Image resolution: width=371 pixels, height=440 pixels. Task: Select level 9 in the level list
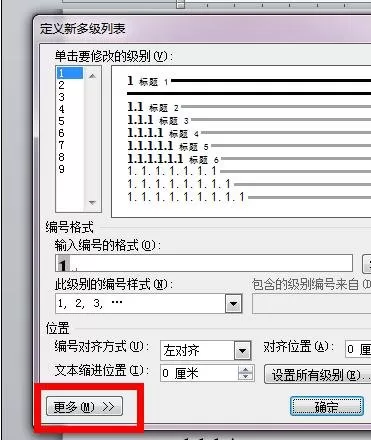70,169
